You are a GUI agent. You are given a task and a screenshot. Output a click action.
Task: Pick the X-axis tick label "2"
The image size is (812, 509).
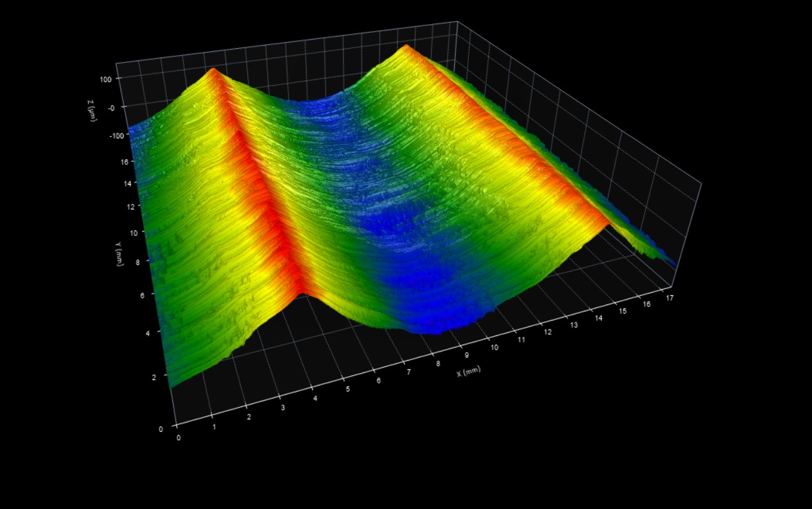click(x=249, y=418)
